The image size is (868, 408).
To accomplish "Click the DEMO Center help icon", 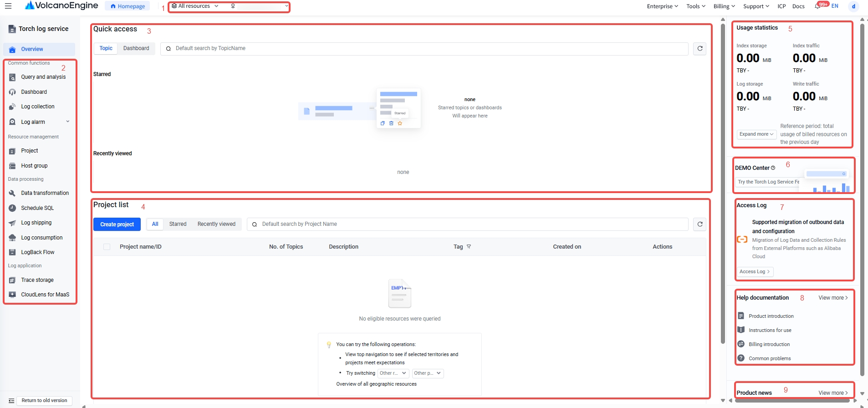I will pyautogui.click(x=773, y=168).
